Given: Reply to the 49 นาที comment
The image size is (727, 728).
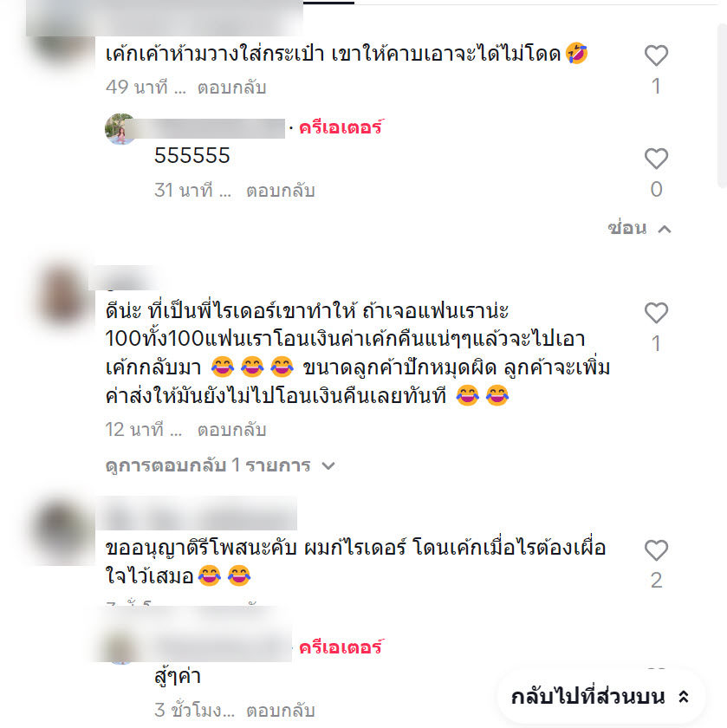Looking at the screenshot, I should (x=231, y=88).
